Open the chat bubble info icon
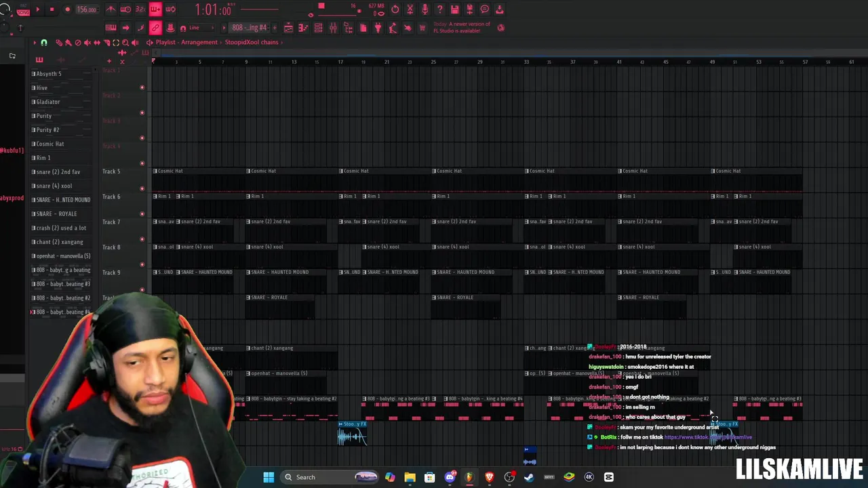 (x=485, y=9)
